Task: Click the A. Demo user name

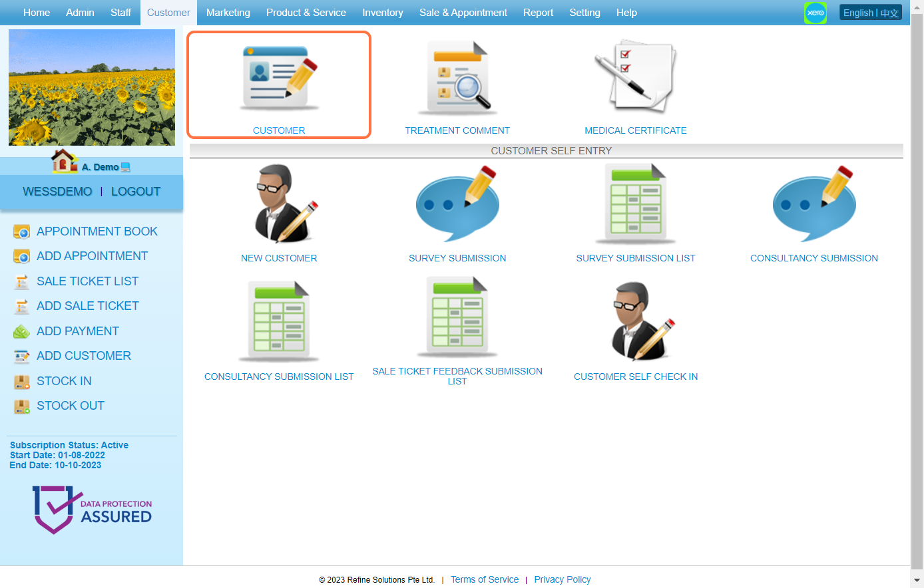Action: (x=101, y=167)
